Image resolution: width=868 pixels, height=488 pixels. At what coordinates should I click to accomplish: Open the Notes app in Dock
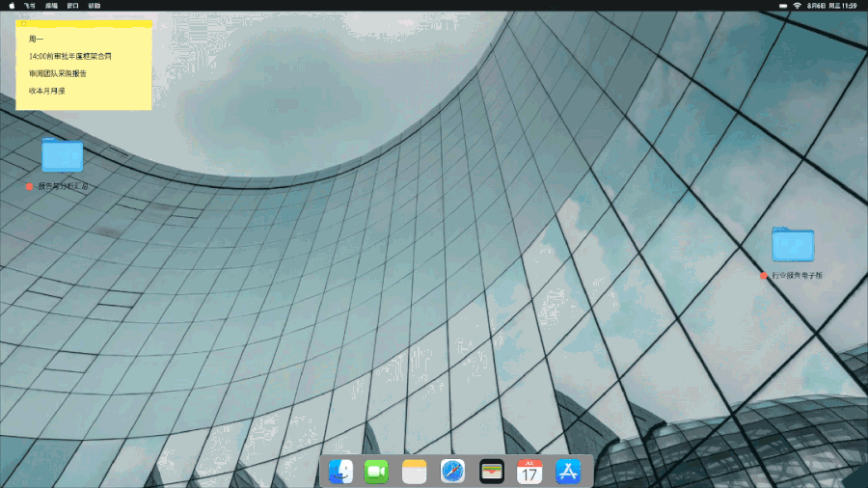(414, 472)
